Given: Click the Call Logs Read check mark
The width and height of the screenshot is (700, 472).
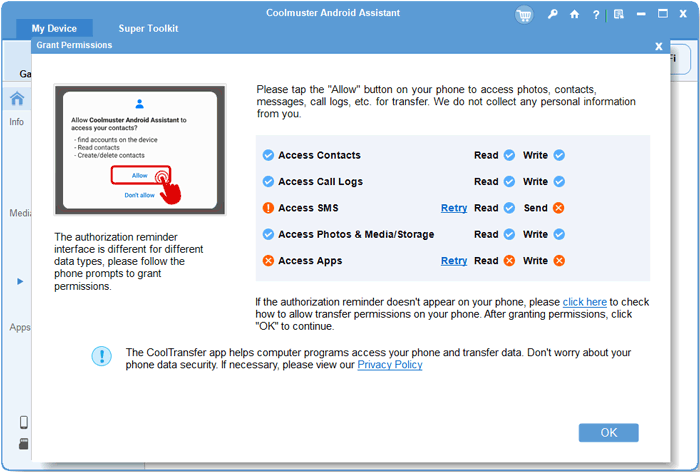Looking at the screenshot, I should (x=509, y=182).
